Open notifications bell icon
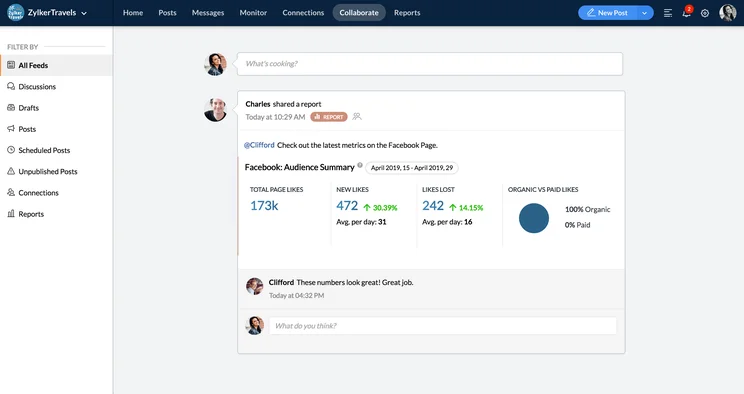 coord(686,13)
